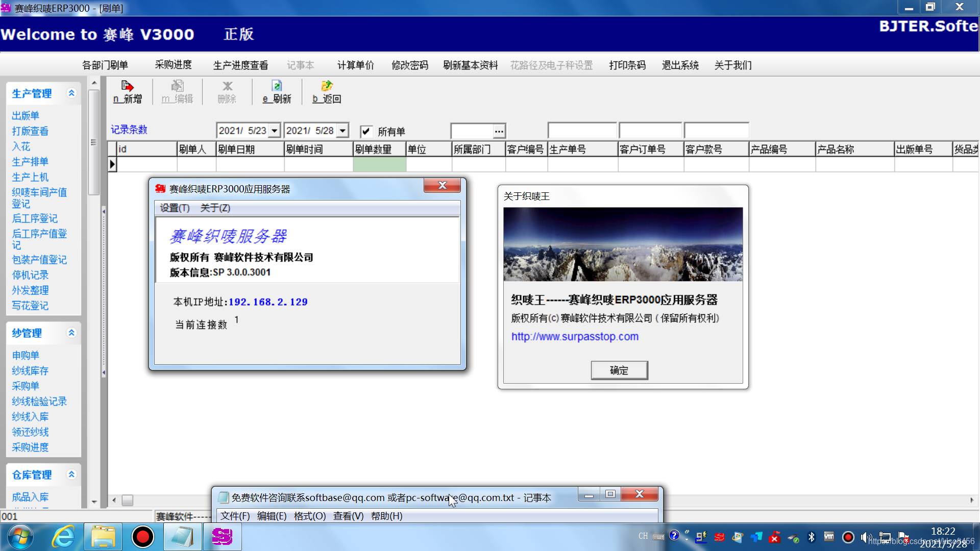Toggle the 所有单 checkbox

(366, 132)
